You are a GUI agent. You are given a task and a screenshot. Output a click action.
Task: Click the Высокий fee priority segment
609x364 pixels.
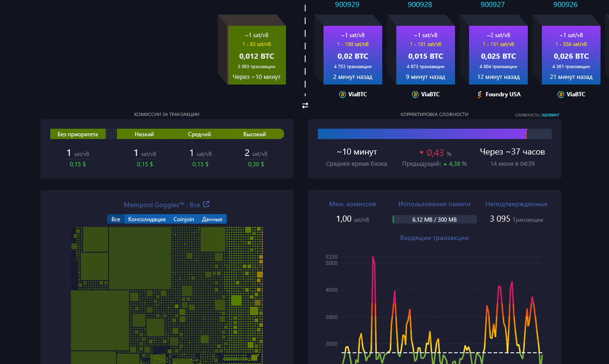coord(255,134)
